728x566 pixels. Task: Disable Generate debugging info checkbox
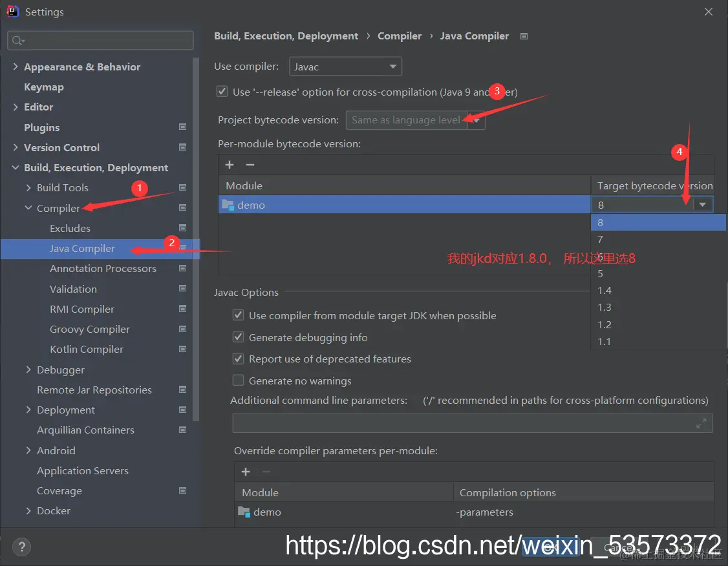tap(238, 337)
